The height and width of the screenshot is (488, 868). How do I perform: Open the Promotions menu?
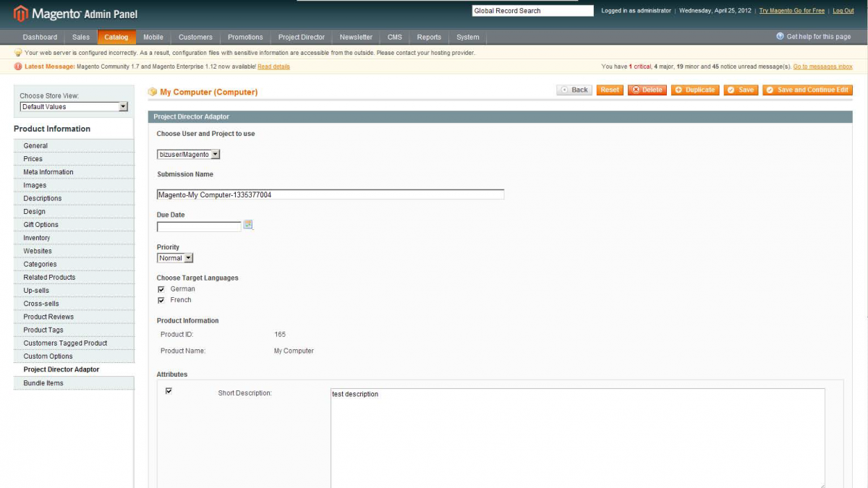coord(245,37)
